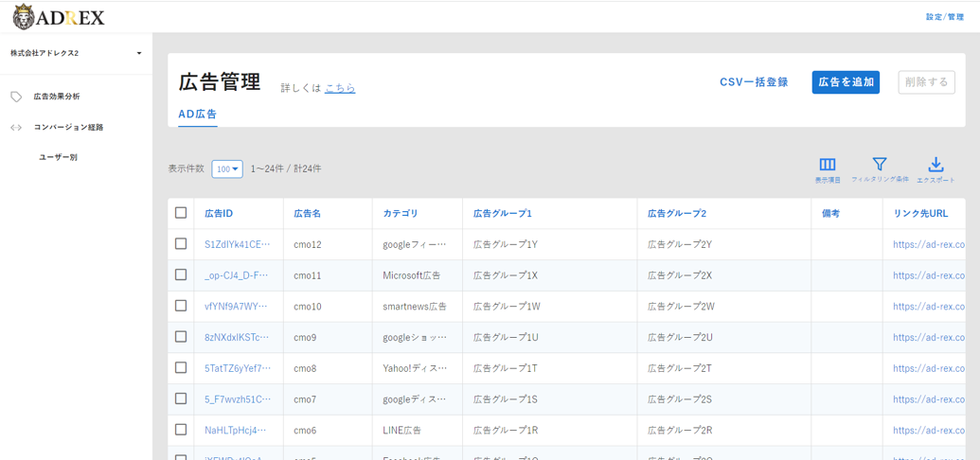Open ad ID 8zNXdxIKSTc… link

[x=238, y=337]
